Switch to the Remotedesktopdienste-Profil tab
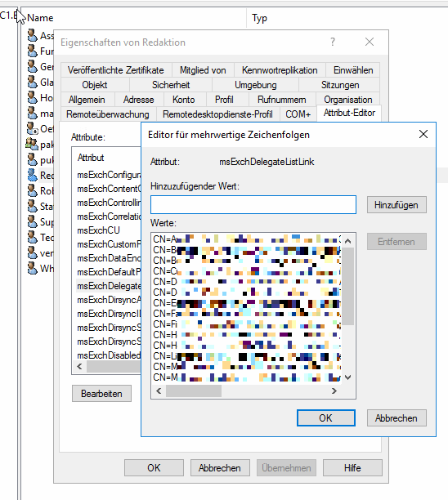This screenshot has height=500, width=448. coord(217,114)
